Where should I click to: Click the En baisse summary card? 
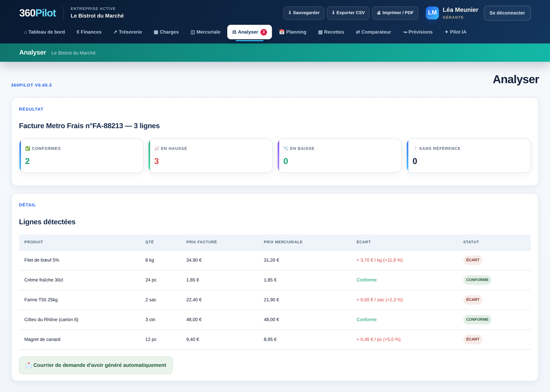(x=339, y=155)
